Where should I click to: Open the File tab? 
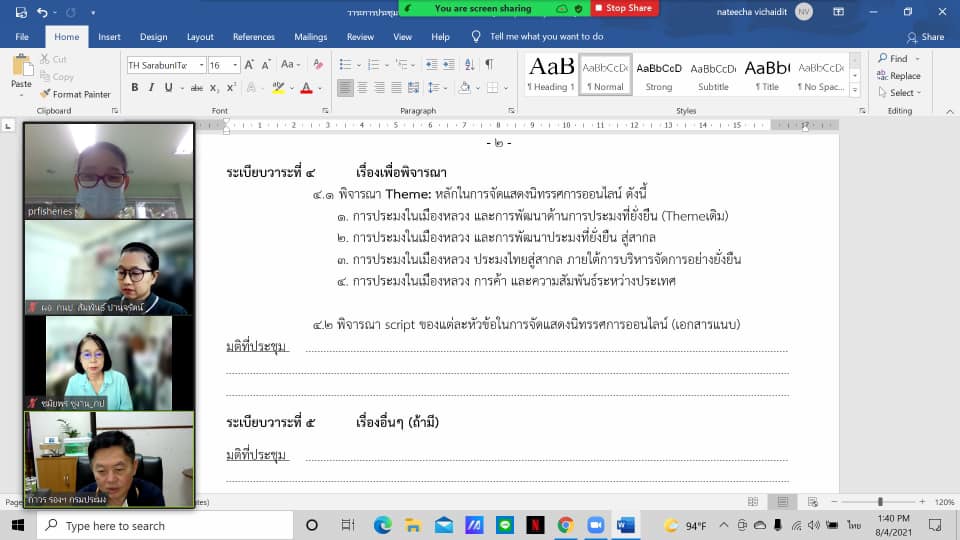click(x=22, y=37)
